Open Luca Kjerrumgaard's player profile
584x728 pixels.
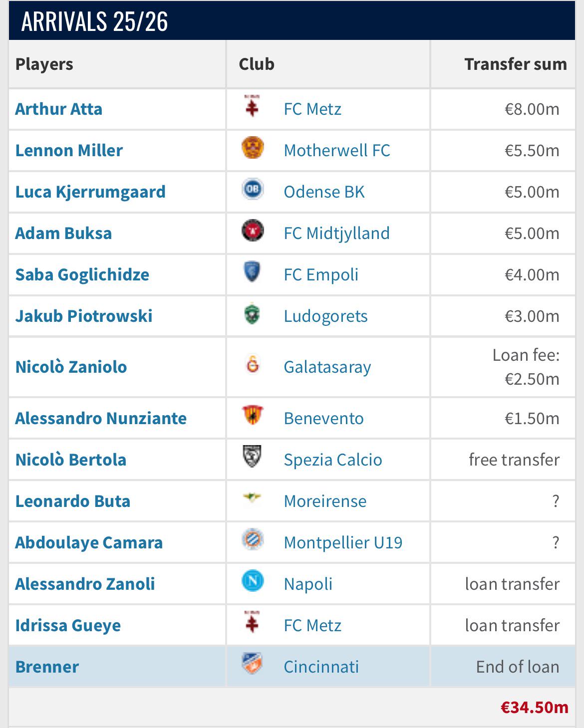click(x=90, y=192)
